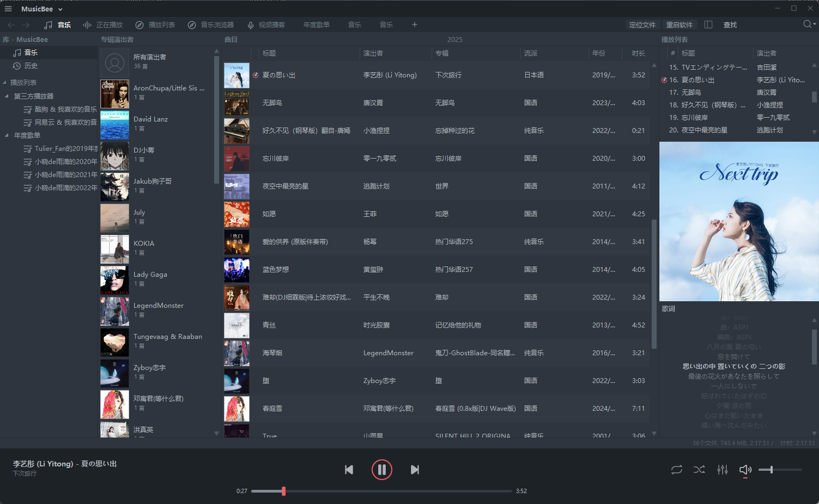The image size is (819, 504).
Task: Mute the volume speaker icon
Action: coord(745,470)
